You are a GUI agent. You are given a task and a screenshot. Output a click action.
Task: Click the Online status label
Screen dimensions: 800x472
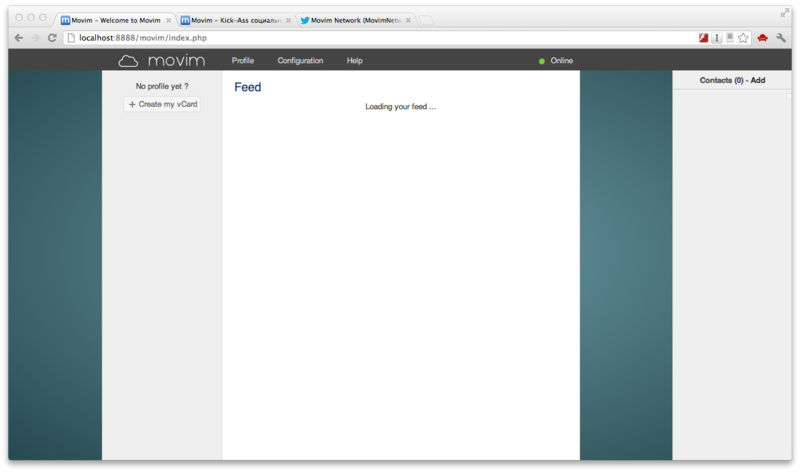pyautogui.click(x=562, y=60)
